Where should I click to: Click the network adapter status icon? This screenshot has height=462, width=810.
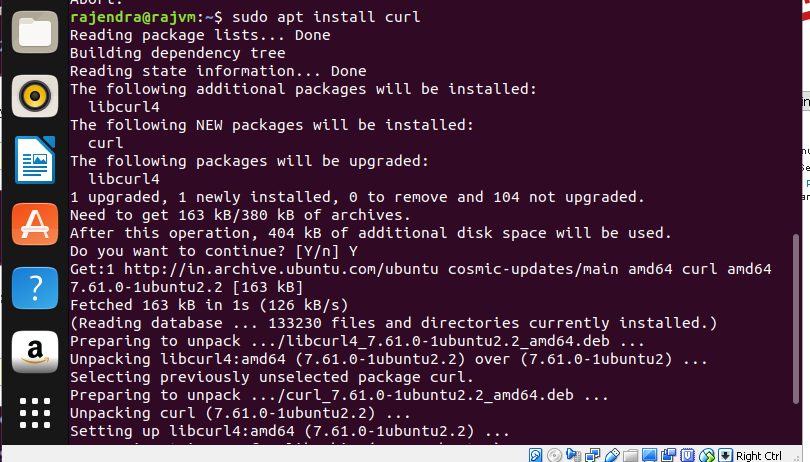pyautogui.click(x=591, y=455)
